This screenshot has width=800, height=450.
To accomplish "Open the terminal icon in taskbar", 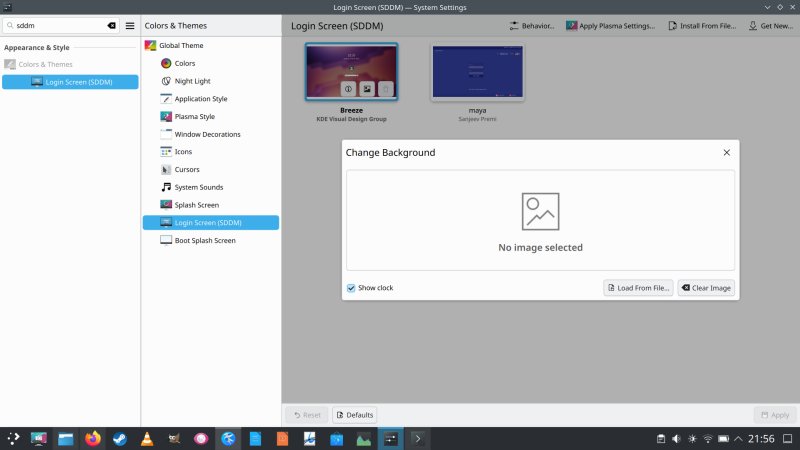I will [418, 439].
